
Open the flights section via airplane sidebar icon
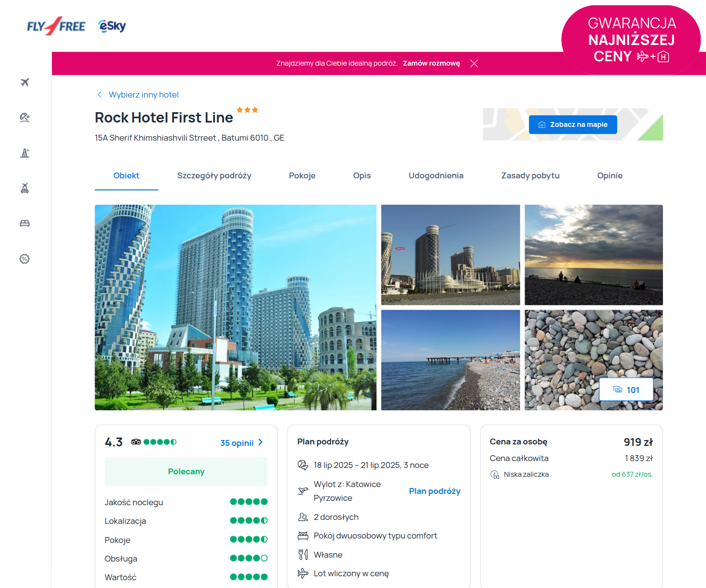[x=25, y=82]
